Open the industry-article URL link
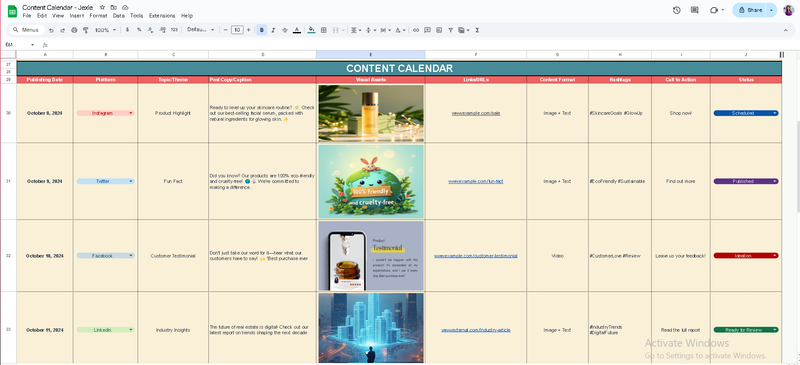800x365 pixels. 476,330
